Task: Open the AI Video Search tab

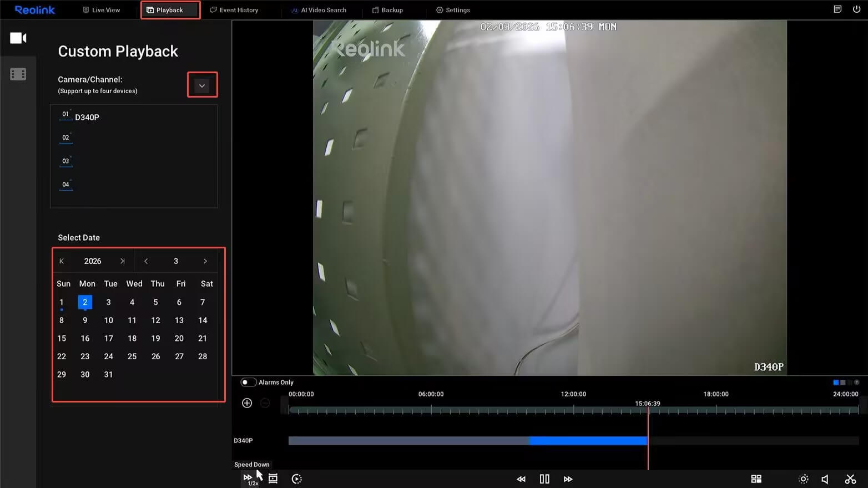Action: click(318, 9)
